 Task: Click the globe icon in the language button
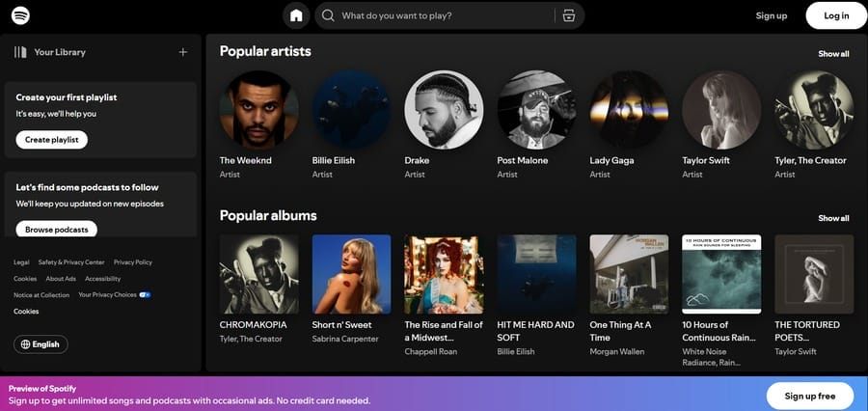tap(25, 344)
